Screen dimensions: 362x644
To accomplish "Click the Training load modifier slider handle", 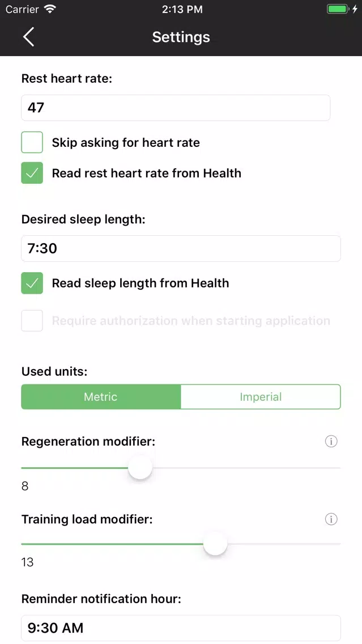I will [x=215, y=544].
